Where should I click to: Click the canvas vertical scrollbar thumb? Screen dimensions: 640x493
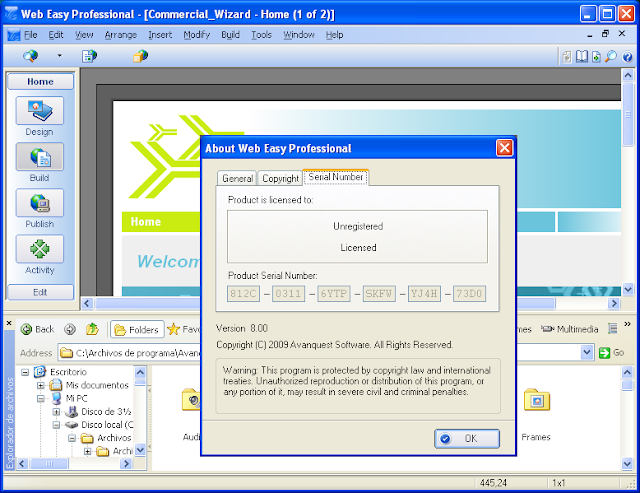tap(628, 115)
